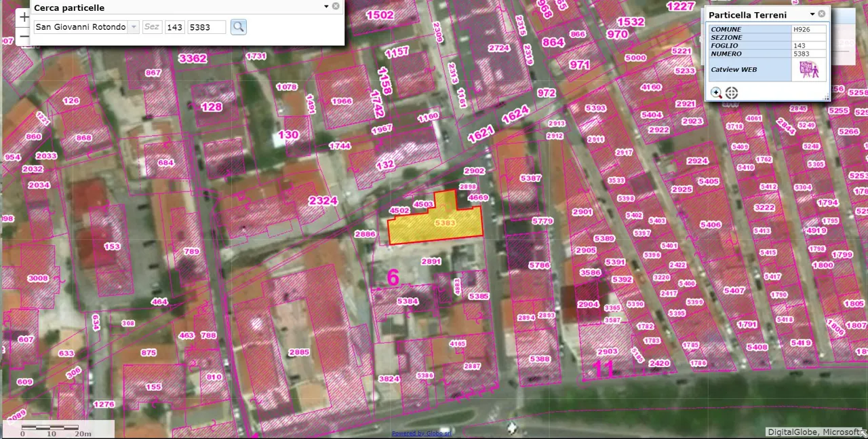Viewport: 868px width, 439px height.
Task: Click parcel label 2324 on the map
Action: pos(323,201)
